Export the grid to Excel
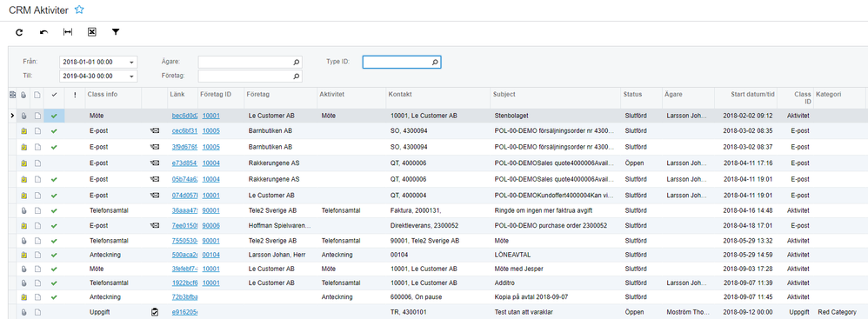The height and width of the screenshot is (319, 868). click(x=92, y=32)
